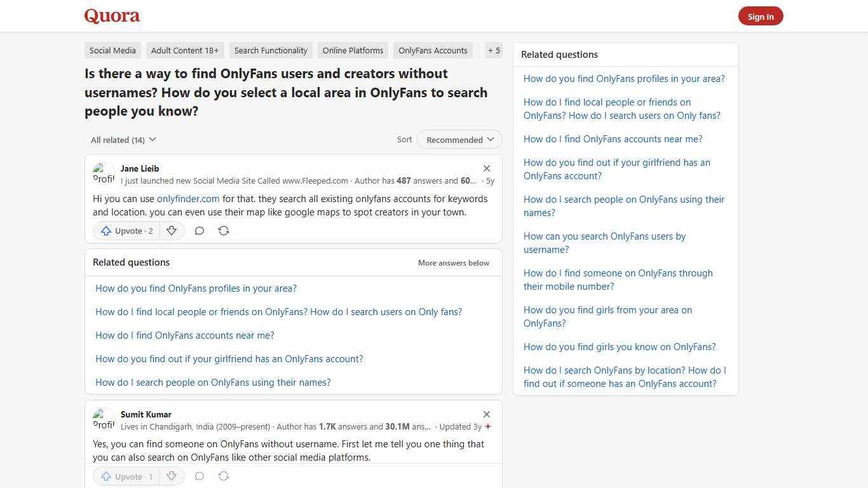Open comments on Sumit Kumar's answer

coord(199,476)
